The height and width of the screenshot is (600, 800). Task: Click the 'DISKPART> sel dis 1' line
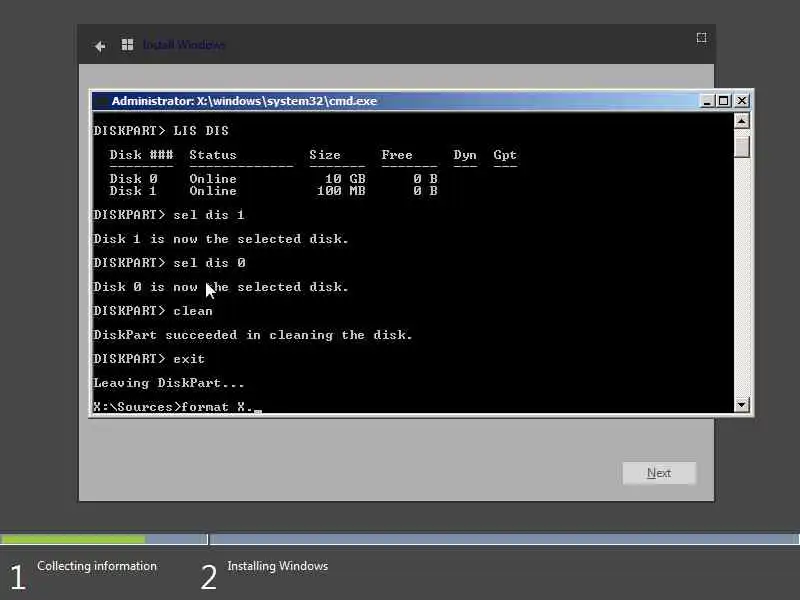click(169, 215)
